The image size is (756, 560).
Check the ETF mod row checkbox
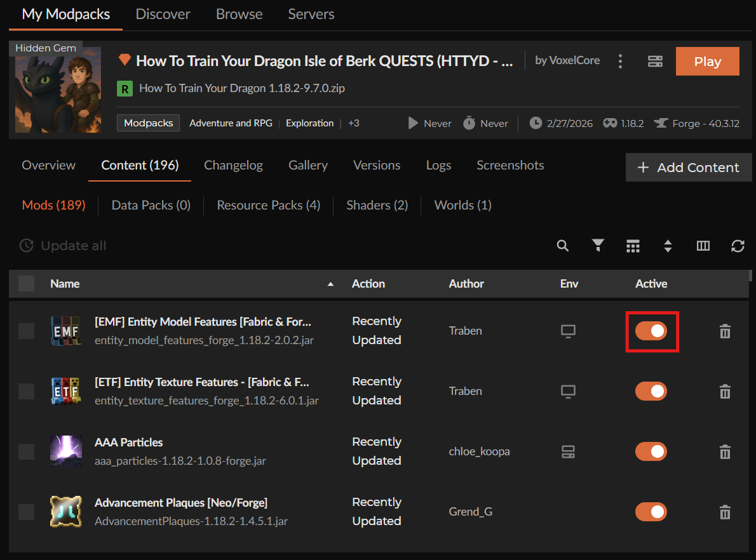click(x=26, y=391)
